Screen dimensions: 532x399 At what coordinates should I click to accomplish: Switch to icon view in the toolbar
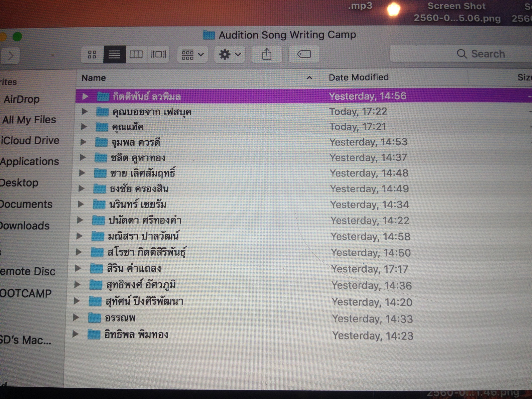click(92, 55)
